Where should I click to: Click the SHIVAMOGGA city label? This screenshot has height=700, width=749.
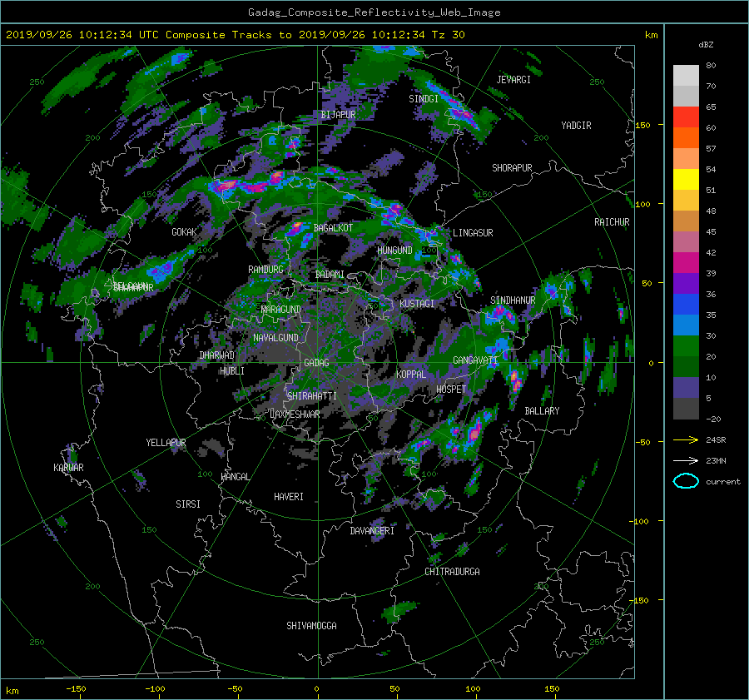(311, 625)
